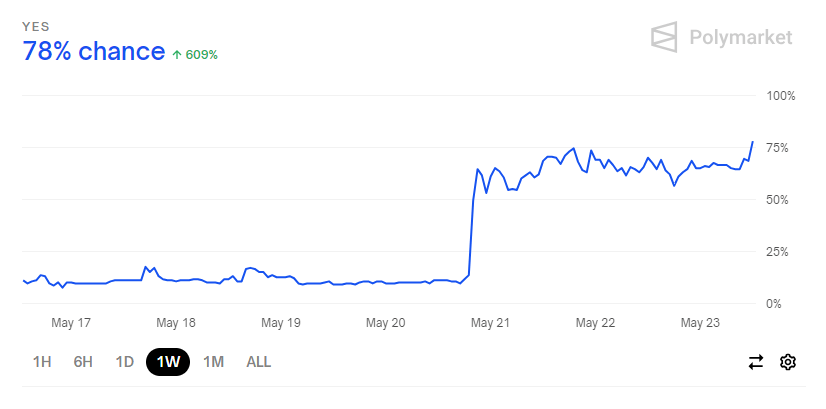Screen dimensions: 826x409
Task: Click the Polymarket wordmark text
Action: 740,38
